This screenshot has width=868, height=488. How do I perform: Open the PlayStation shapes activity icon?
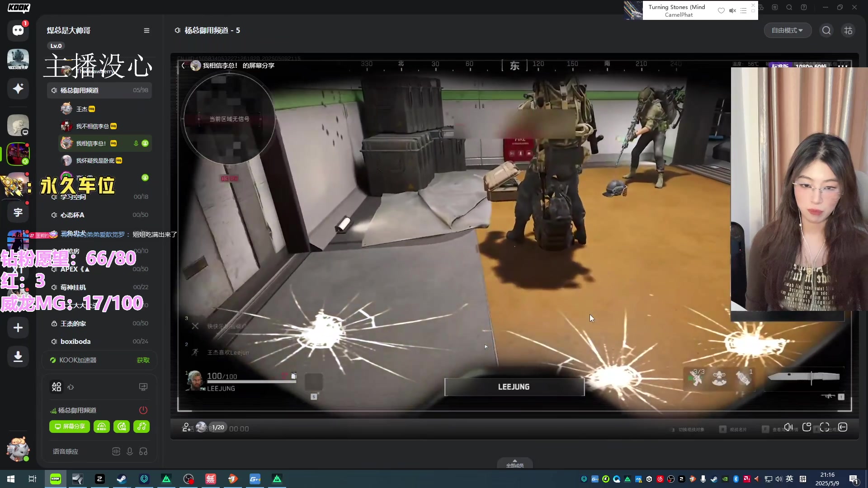(57, 387)
